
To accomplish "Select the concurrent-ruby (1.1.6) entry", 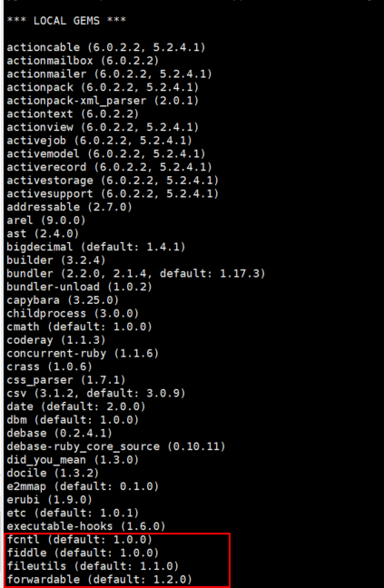I will point(83,353).
